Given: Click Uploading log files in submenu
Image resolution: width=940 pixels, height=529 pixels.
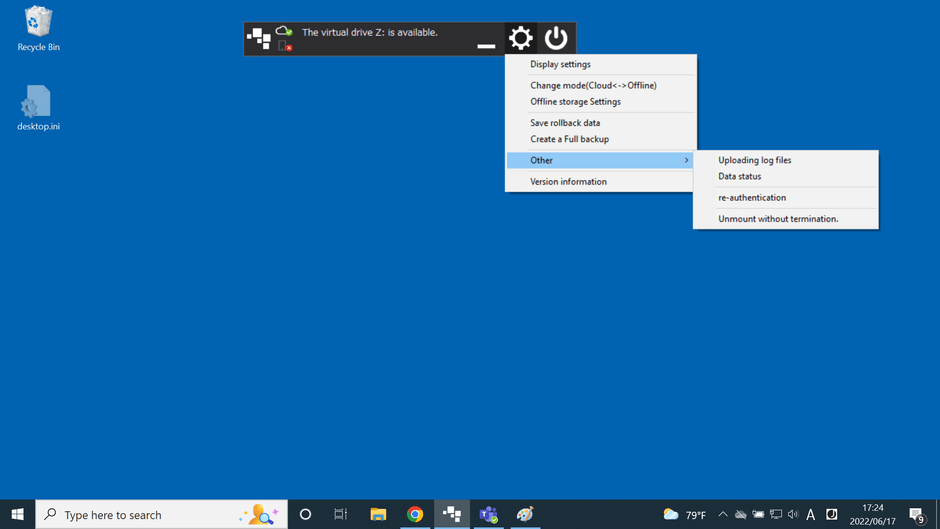Looking at the screenshot, I should coord(754,160).
